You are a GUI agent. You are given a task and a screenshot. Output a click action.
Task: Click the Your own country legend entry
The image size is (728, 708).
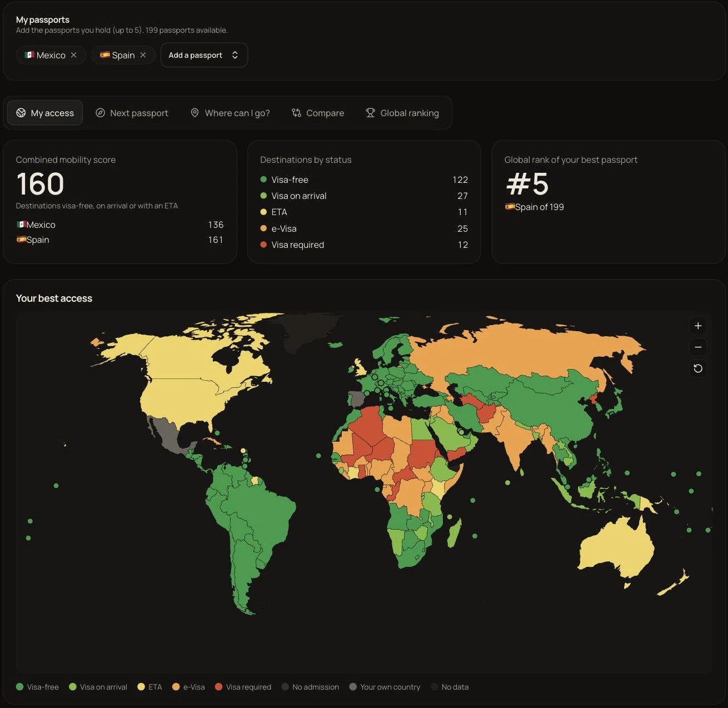pyautogui.click(x=385, y=687)
